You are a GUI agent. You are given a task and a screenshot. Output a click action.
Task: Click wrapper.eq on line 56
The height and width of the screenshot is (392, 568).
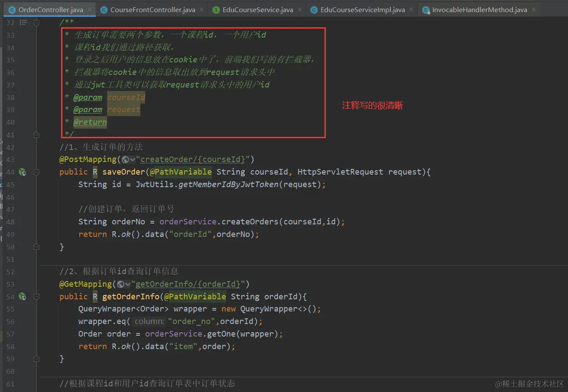[102, 321]
